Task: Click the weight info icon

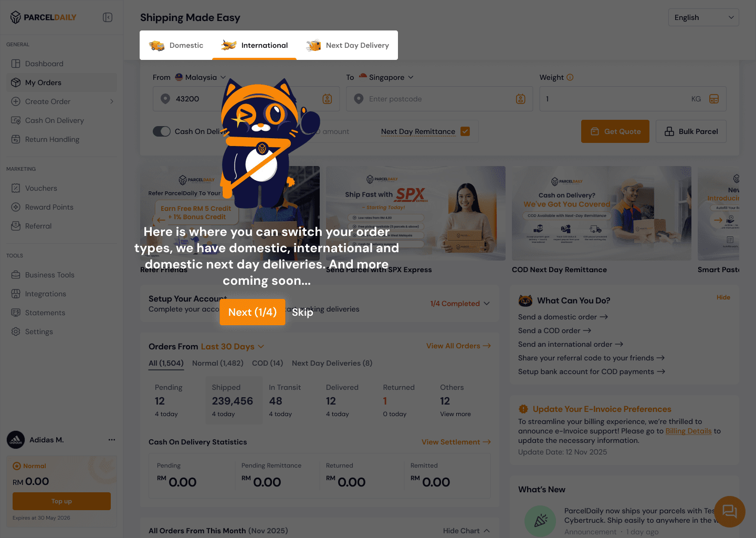Action: 570,77
